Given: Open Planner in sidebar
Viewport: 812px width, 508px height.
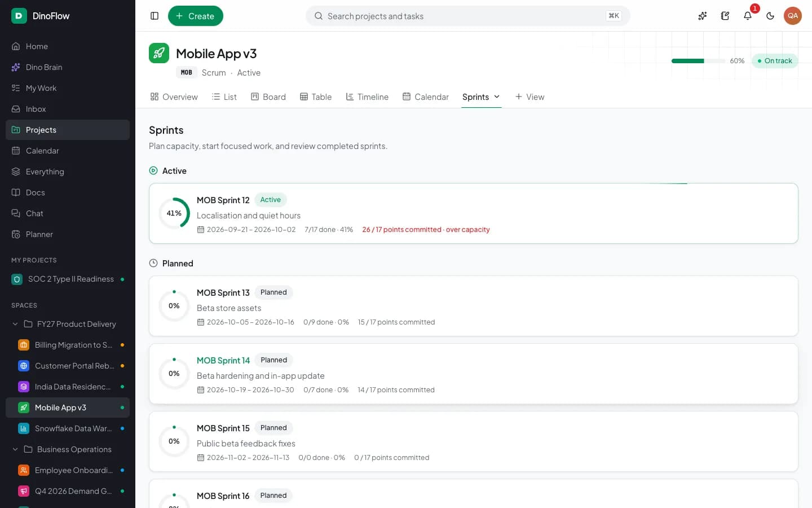Looking at the screenshot, I should pyautogui.click(x=68, y=234).
